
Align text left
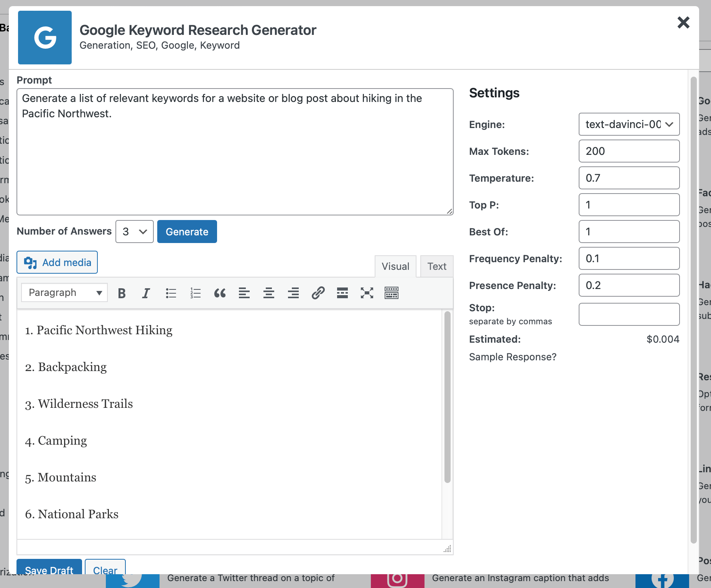tap(244, 293)
